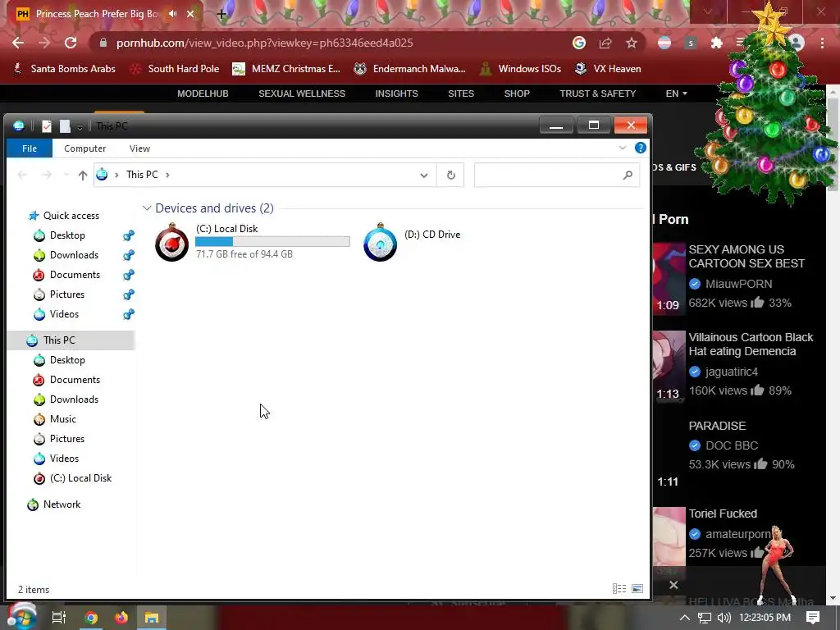Open the VX Heaven bookmark
This screenshot has height=630, width=840.
click(608, 69)
